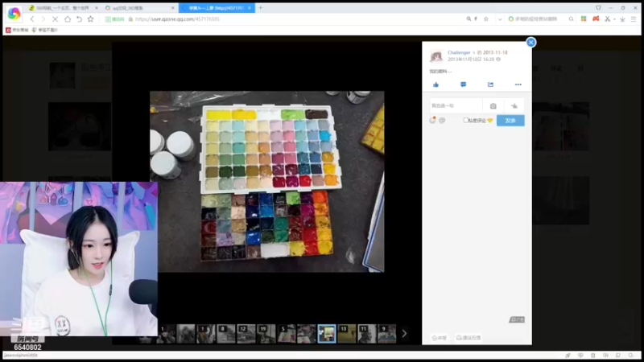The image size is (644, 362).
Task: Open the thumbnail labeled 13
Action: click(x=347, y=334)
